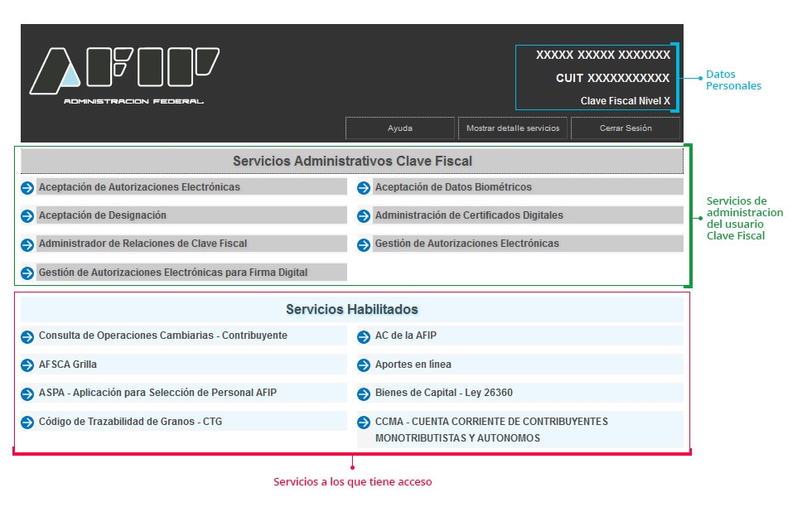
Task: Click arrow icon beside Aceptación de Datos Biométricos
Action: point(364,188)
